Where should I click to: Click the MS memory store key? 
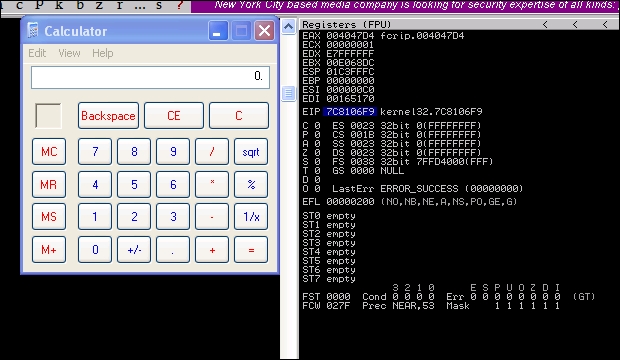[x=49, y=217]
